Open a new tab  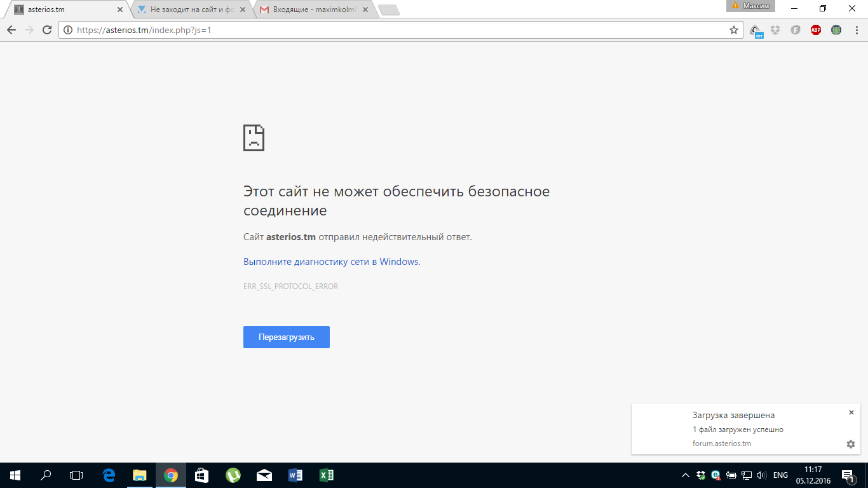388,10
